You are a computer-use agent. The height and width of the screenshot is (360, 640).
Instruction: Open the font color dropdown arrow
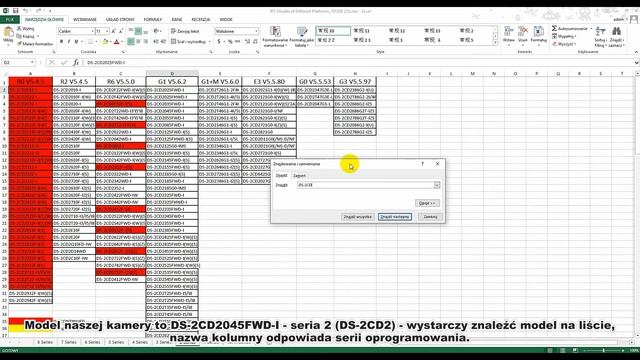click(122, 42)
